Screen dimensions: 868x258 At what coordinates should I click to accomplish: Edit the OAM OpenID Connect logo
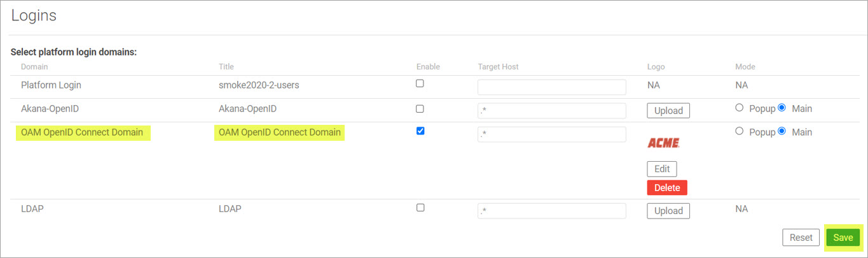662,169
